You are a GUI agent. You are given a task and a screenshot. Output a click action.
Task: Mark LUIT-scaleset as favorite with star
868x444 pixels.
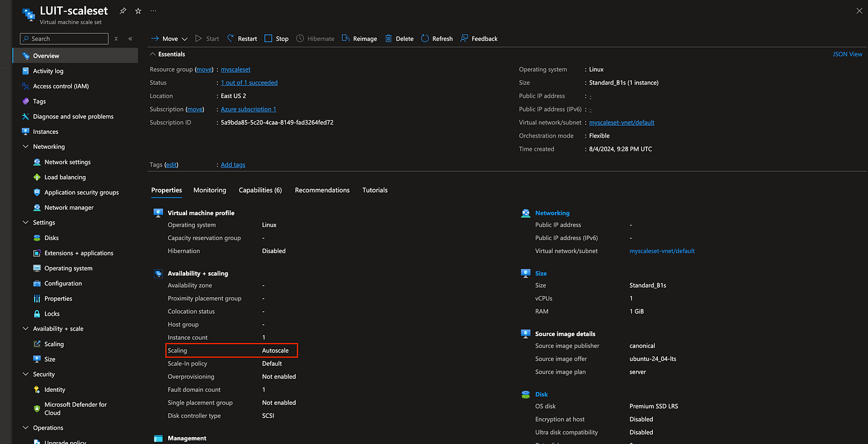point(138,11)
